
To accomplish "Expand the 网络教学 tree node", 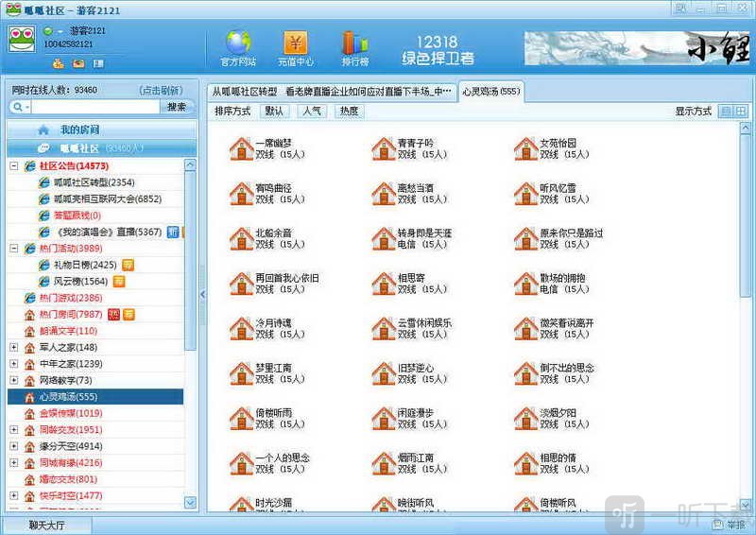I will tap(14, 380).
